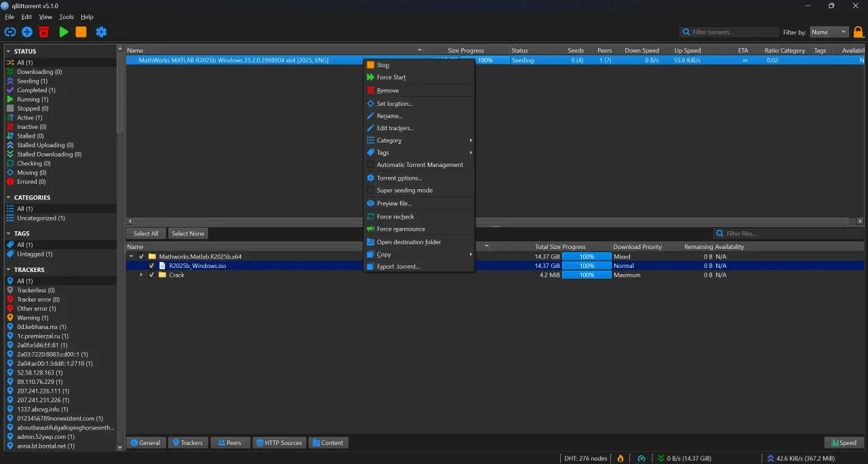Click the Filter torrents search field

click(730, 32)
